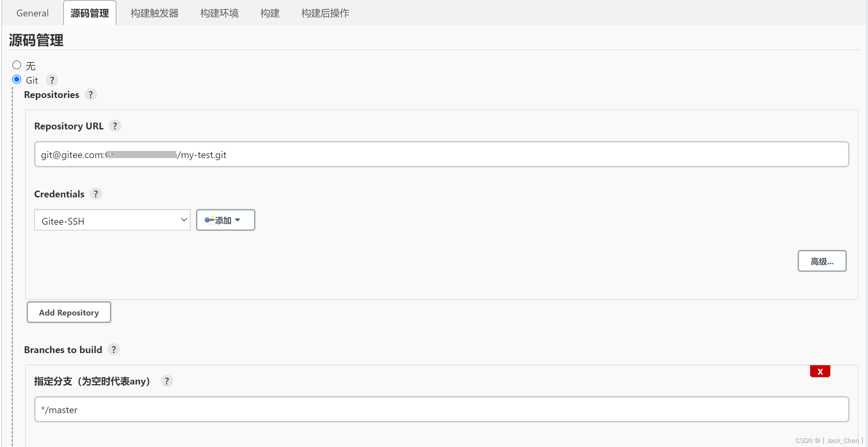Click help icon beside Repositories

[90, 95]
